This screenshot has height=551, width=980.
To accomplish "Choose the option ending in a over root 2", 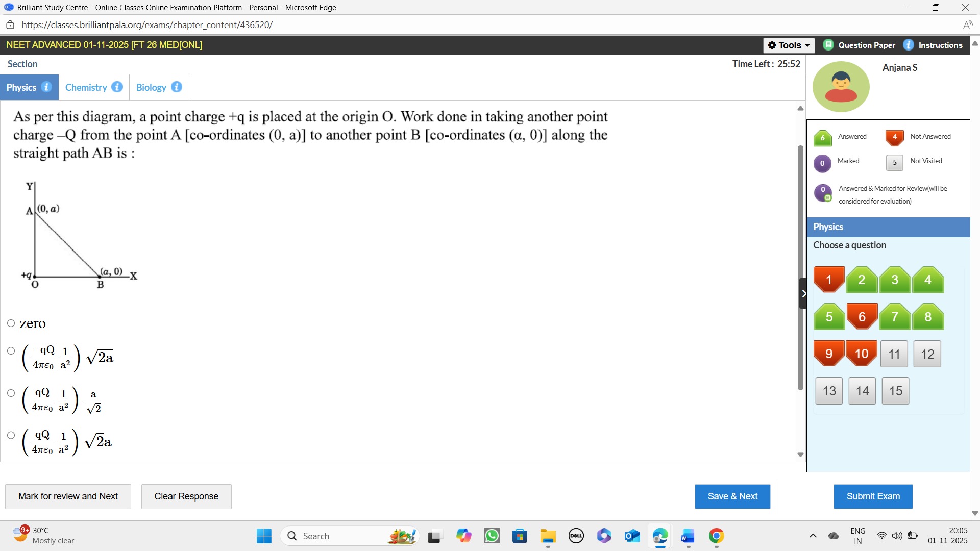I will pos(11,393).
